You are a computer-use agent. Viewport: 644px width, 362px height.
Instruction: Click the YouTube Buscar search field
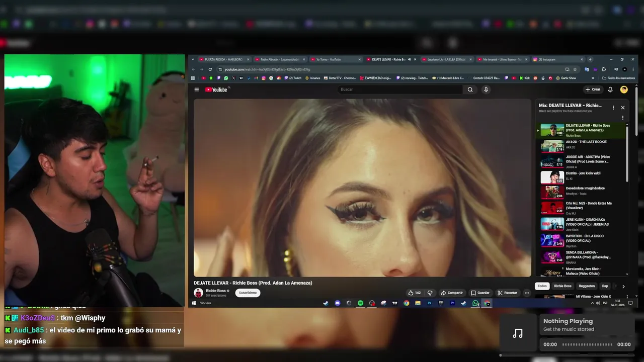pos(400,89)
